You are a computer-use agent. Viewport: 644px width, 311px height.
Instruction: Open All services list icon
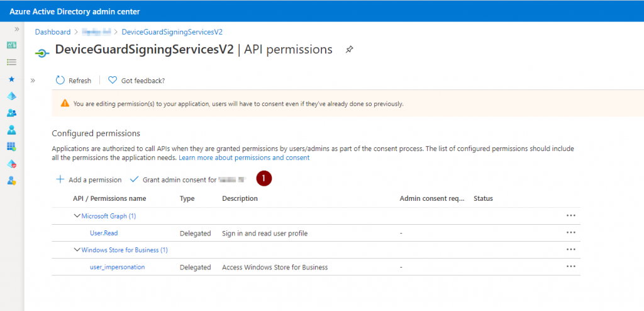[12, 62]
